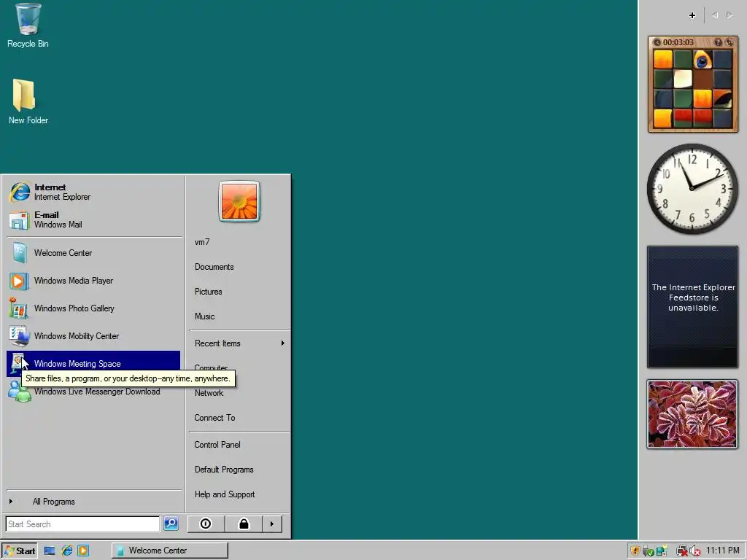Launch Media Player from Quick Launch
The image size is (747, 560).
click(x=83, y=551)
